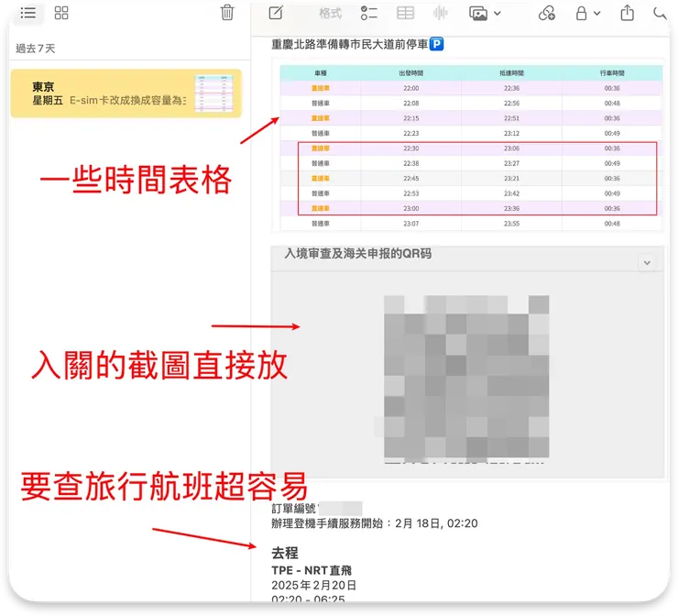Click the 出發時間 column header
Viewport: 678px width, 616px height.
pyautogui.click(x=410, y=73)
